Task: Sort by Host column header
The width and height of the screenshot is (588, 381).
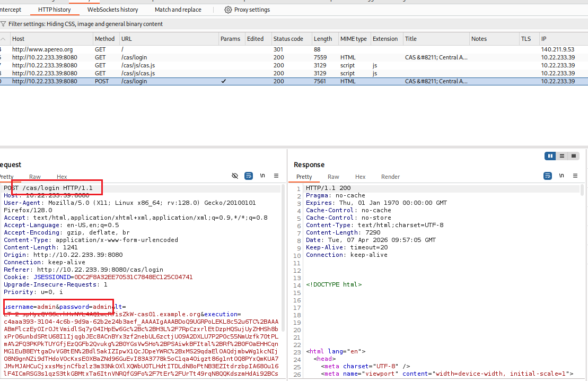Action: [x=52, y=39]
